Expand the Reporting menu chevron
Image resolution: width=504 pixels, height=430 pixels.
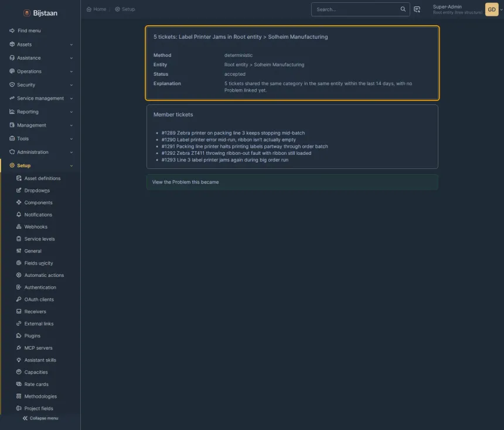[71, 112]
